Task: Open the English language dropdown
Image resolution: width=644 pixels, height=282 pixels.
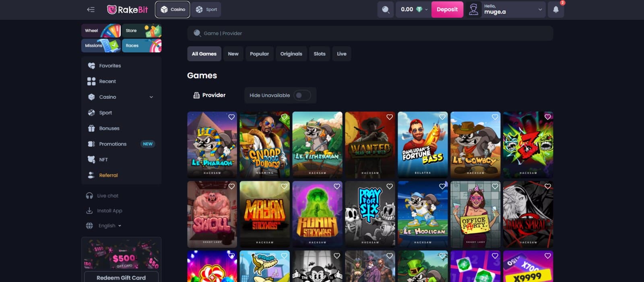Action: [x=110, y=226]
